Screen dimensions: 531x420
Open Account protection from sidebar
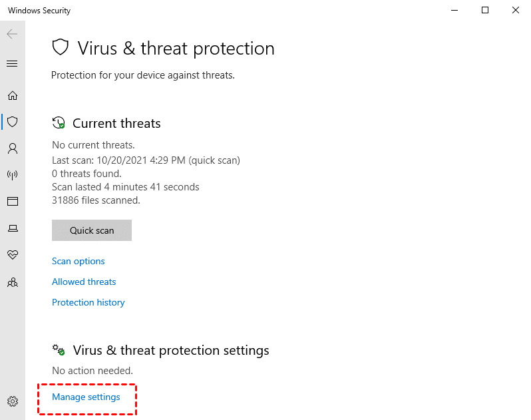(12, 148)
